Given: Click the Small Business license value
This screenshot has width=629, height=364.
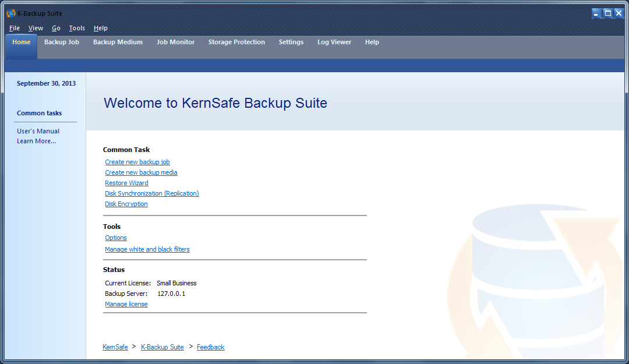Looking at the screenshot, I should click(176, 283).
